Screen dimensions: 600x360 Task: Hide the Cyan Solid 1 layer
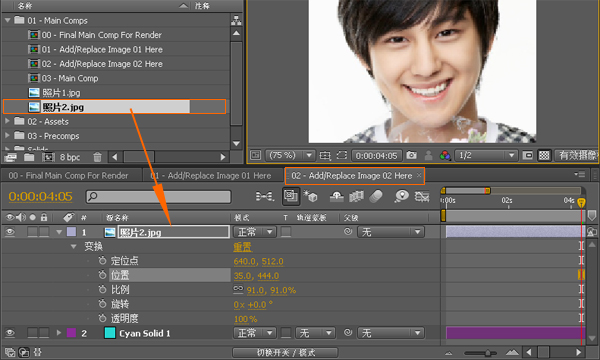(x=10, y=333)
